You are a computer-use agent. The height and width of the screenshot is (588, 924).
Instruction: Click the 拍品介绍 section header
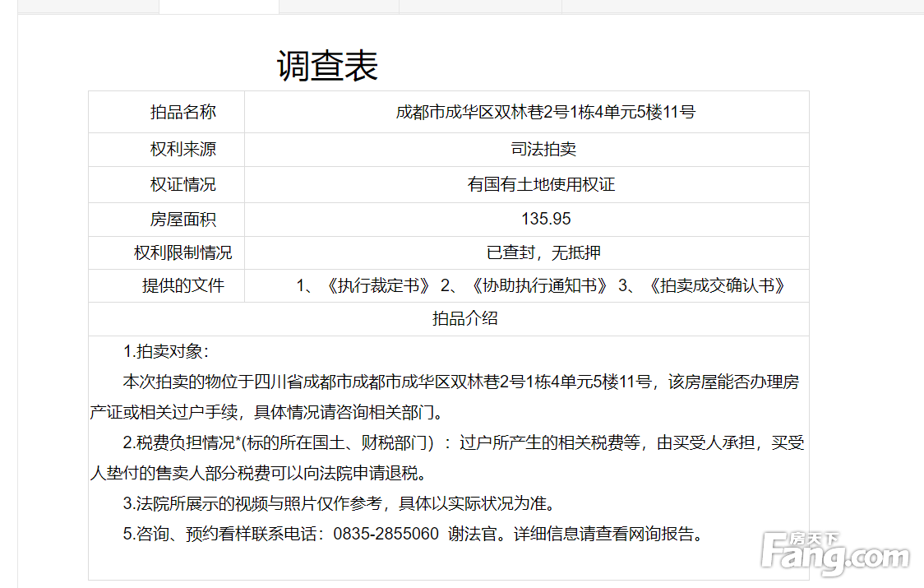[x=464, y=319]
